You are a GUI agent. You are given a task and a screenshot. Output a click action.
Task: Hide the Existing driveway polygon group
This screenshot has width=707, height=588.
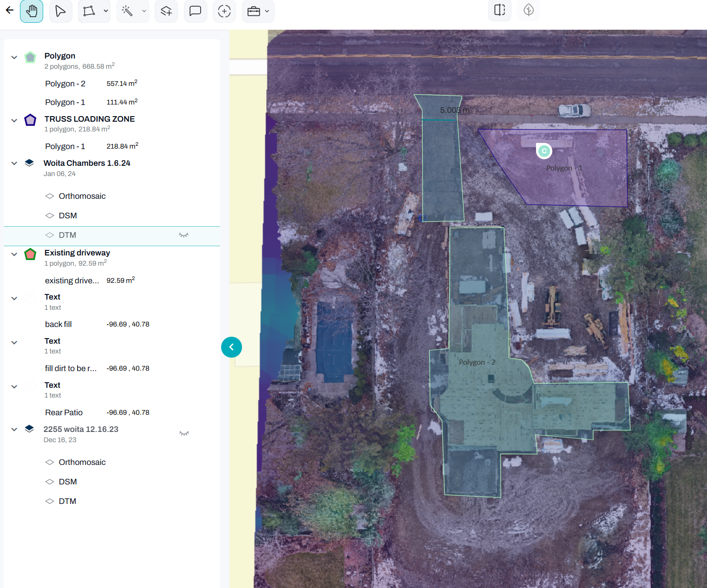(x=183, y=254)
